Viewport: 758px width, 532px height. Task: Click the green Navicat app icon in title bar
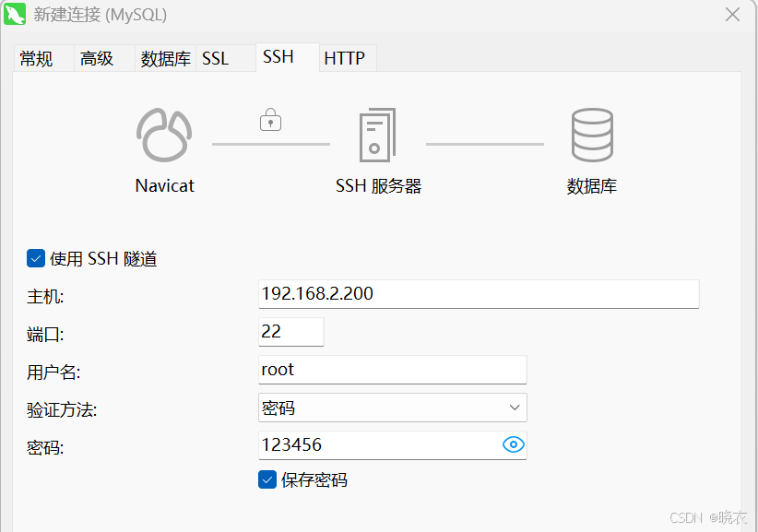pyautogui.click(x=15, y=14)
